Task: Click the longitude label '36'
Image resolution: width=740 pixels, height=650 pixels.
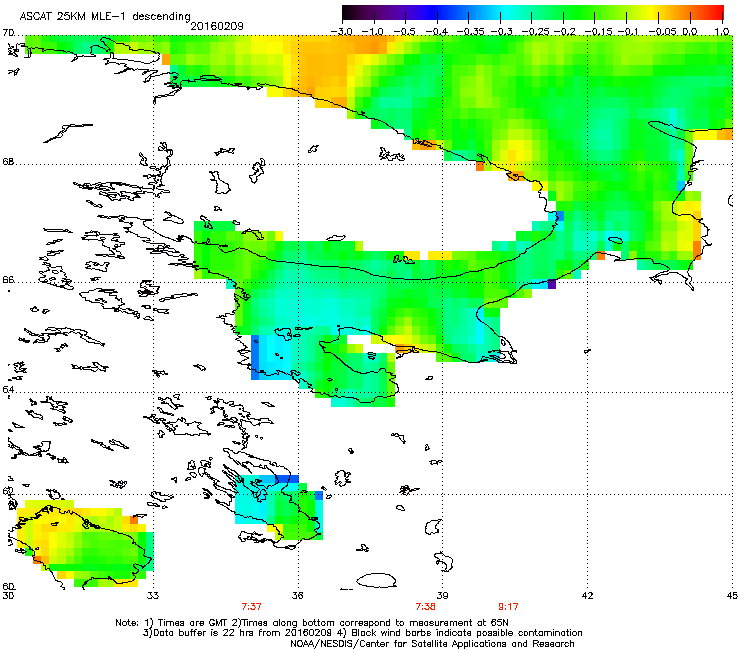Action: tap(297, 595)
